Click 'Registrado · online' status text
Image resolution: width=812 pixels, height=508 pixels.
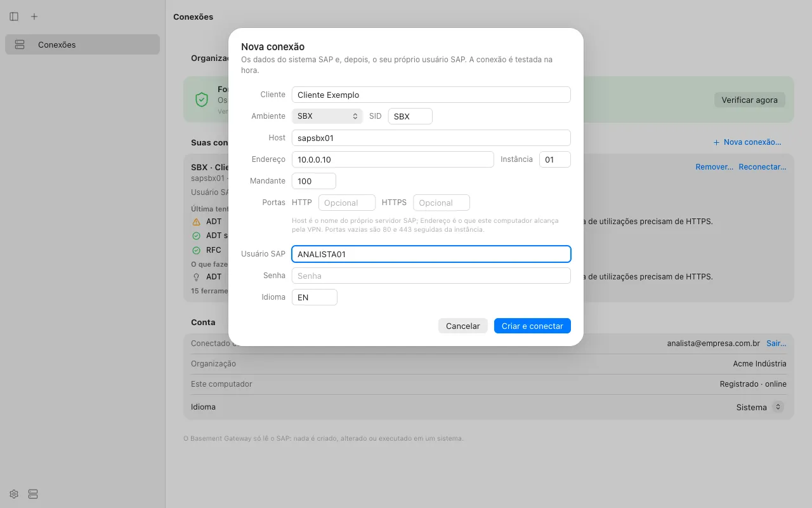click(753, 384)
